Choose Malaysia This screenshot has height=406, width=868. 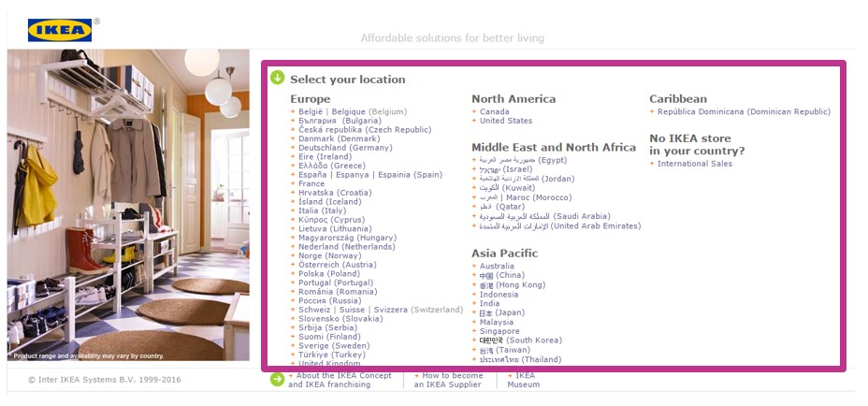click(497, 322)
